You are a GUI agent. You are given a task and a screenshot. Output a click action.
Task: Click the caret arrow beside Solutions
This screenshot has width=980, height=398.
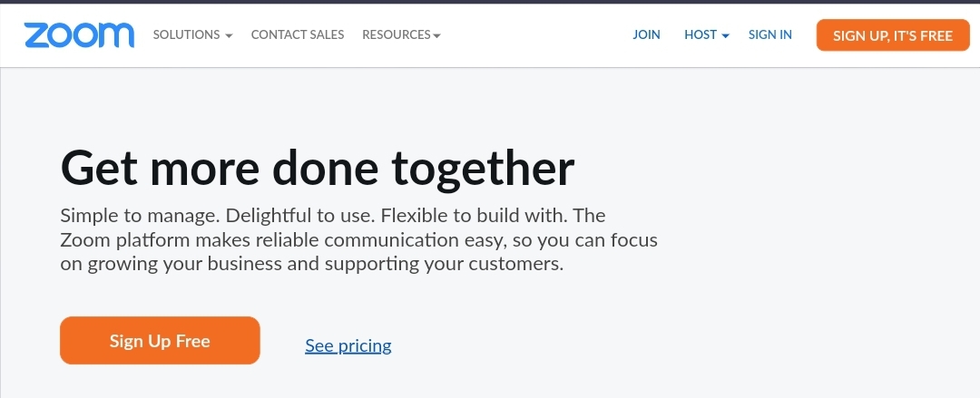pos(229,36)
